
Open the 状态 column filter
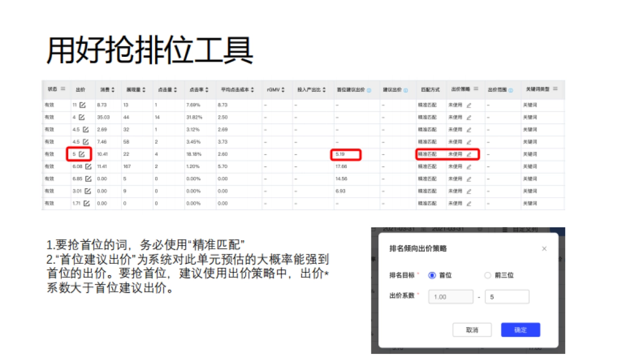(x=62, y=88)
